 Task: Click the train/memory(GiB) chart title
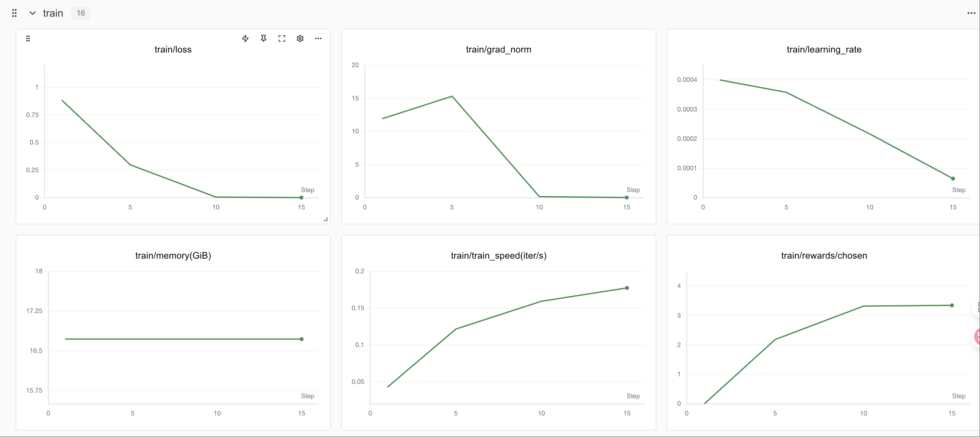click(173, 256)
